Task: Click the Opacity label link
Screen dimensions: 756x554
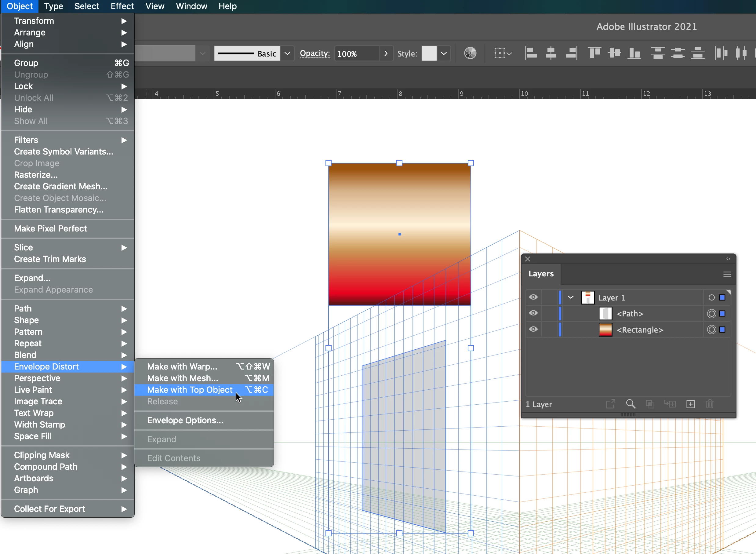Action: (x=314, y=54)
